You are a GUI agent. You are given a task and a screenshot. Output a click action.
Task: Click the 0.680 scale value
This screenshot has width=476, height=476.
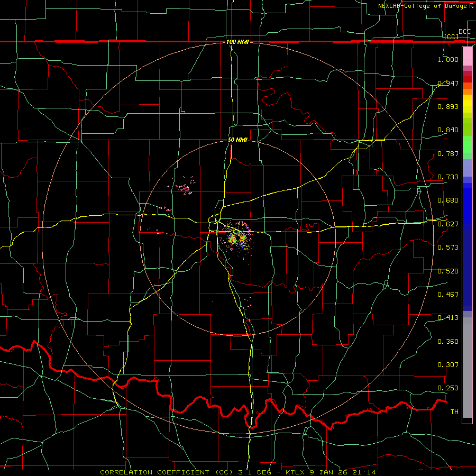click(448, 200)
